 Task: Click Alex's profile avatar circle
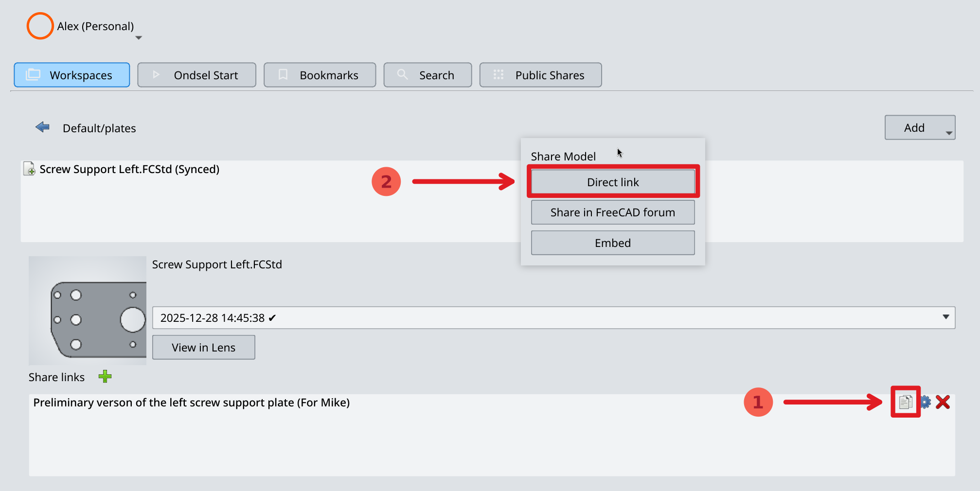coord(40,26)
